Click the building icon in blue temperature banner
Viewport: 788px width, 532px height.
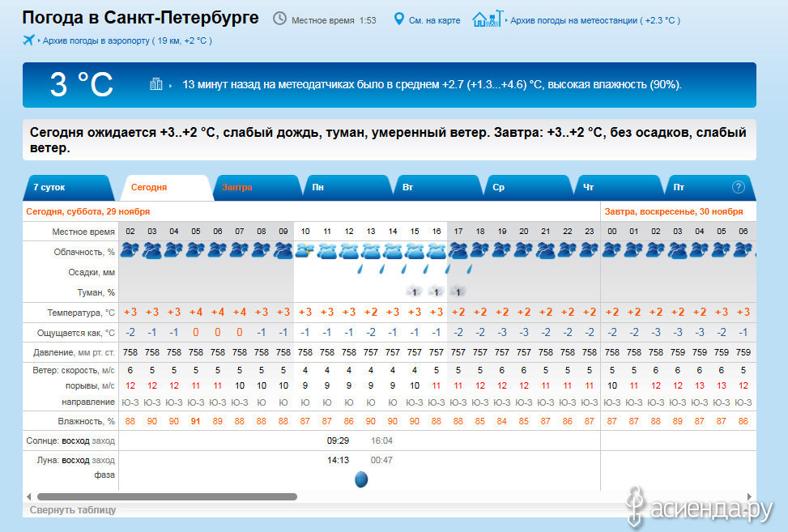coord(156,84)
